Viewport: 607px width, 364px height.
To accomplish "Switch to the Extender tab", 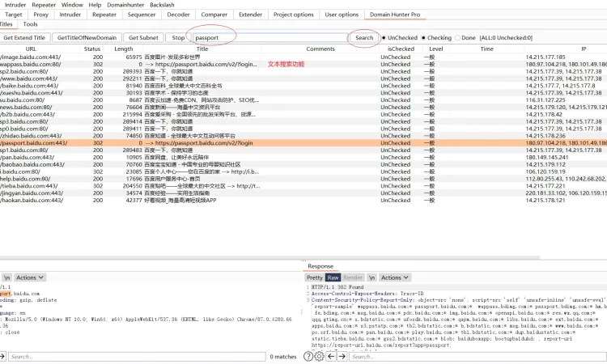I will (250, 15).
